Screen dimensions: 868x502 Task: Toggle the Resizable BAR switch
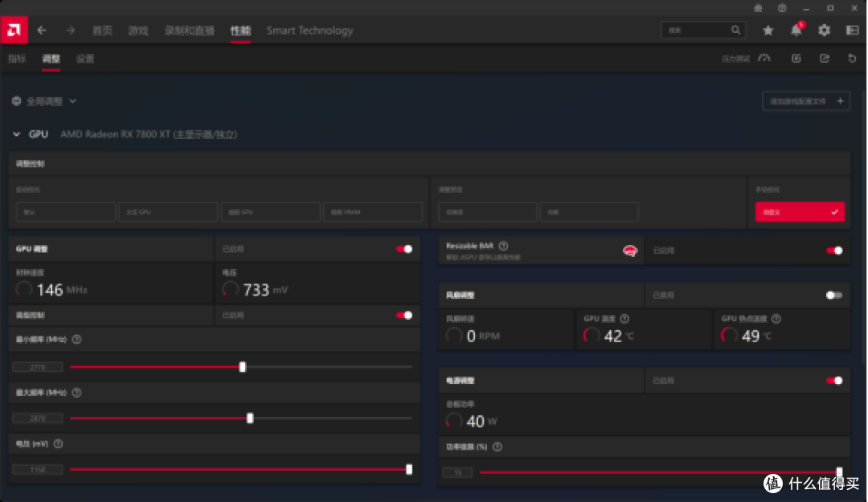(834, 251)
